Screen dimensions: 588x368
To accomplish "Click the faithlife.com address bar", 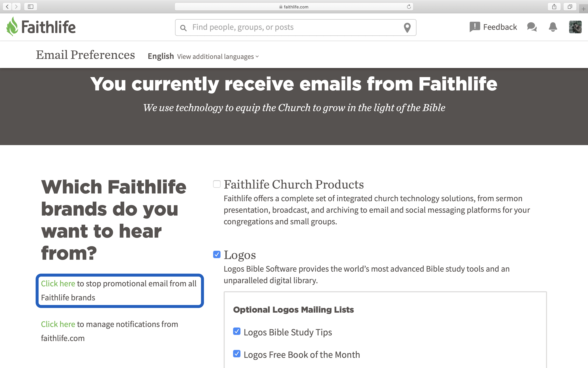I will tap(294, 7).
